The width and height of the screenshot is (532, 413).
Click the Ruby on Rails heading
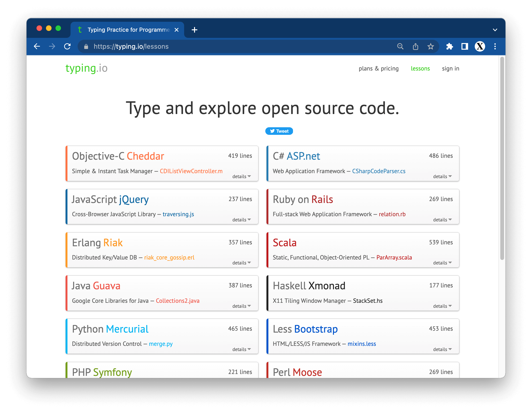pyautogui.click(x=302, y=199)
